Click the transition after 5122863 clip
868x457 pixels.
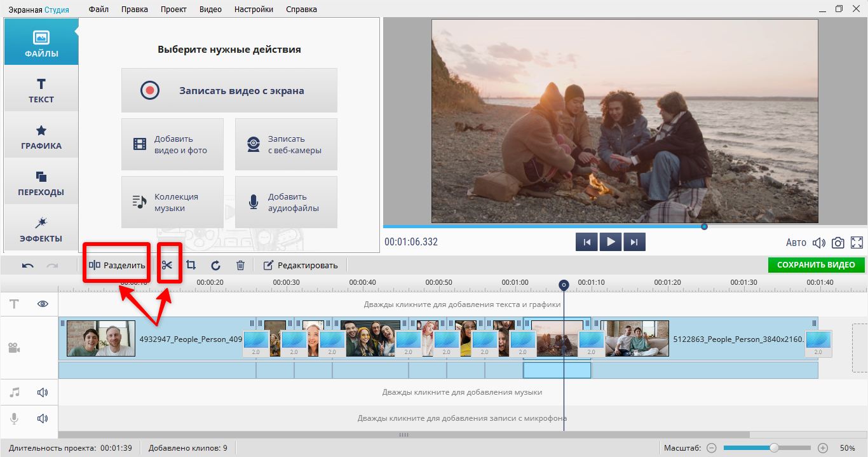[x=818, y=343]
